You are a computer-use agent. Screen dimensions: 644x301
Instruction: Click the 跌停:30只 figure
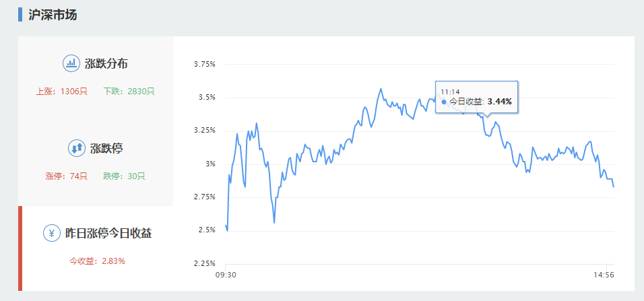[124, 176]
